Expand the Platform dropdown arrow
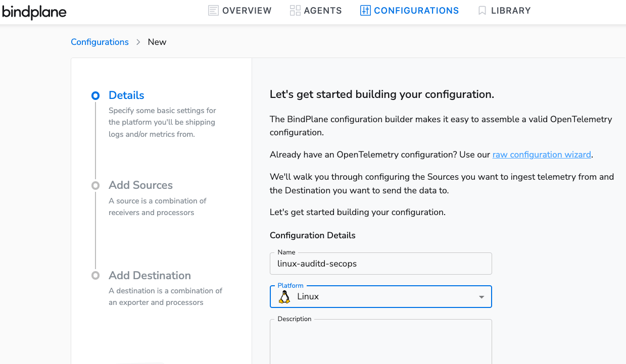The height and width of the screenshot is (364, 626). click(481, 297)
